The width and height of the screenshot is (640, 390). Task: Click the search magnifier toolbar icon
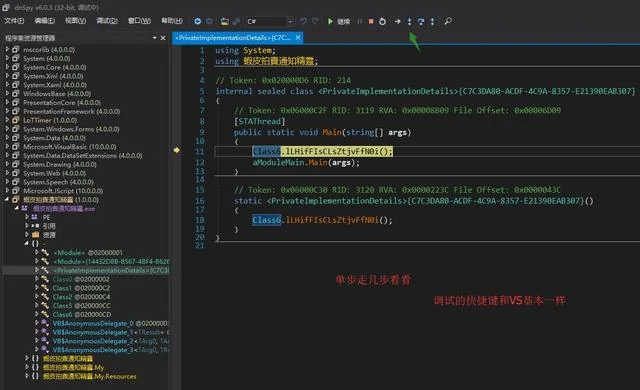[x=448, y=21]
